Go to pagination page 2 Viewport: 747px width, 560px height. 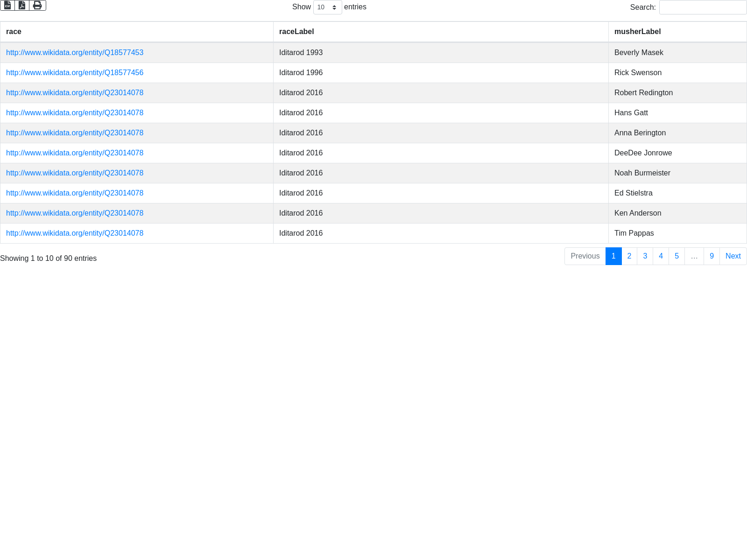pos(629,256)
